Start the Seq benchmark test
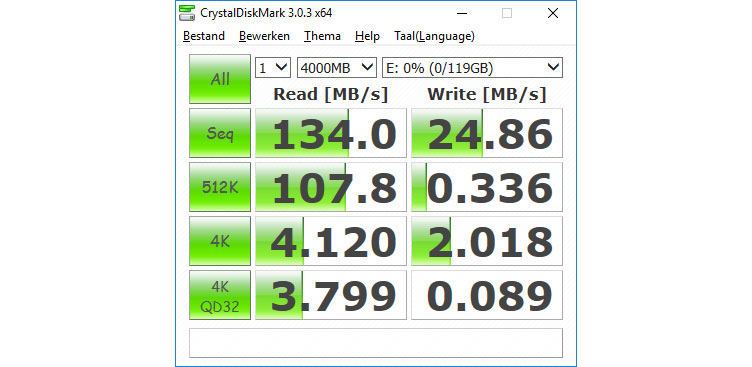Viewport: 752px width, 367px height. 220,133
